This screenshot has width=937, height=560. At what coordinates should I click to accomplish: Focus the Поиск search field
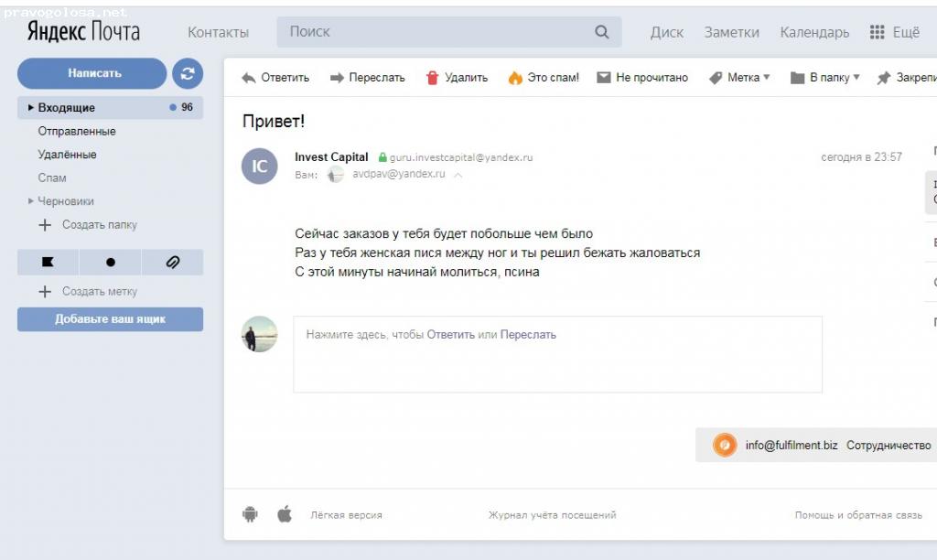[448, 32]
